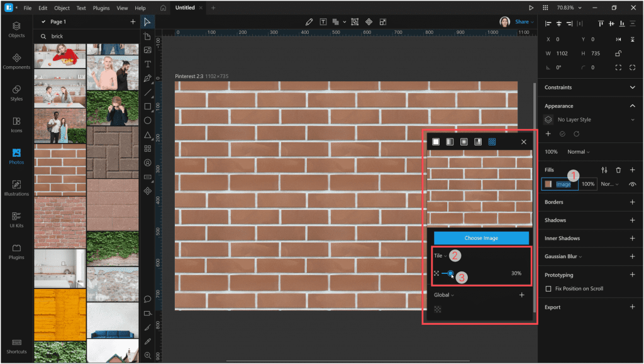The height and width of the screenshot is (364, 644).
Task: Select the Triangle tool
Action: [x=147, y=135]
